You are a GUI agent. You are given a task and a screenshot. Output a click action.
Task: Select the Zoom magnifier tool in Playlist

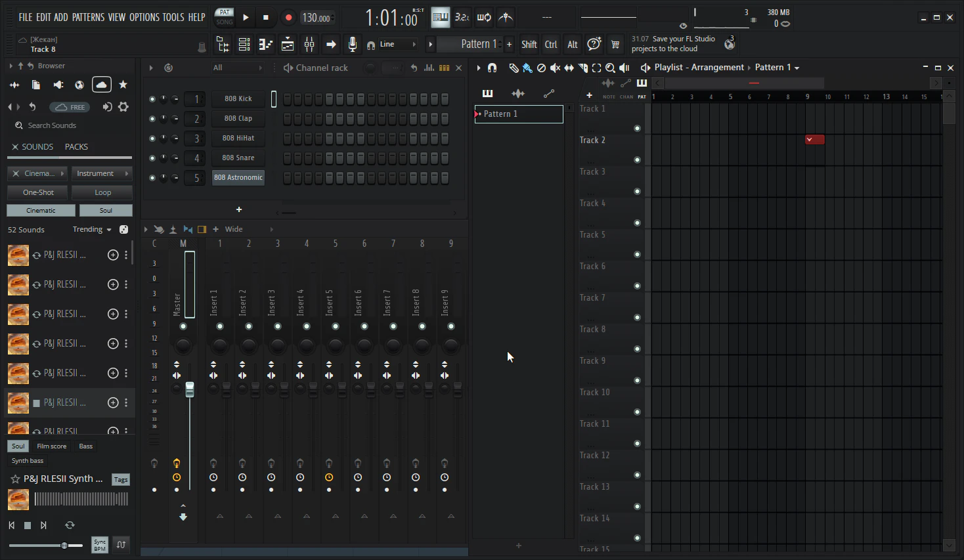pyautogui.click(x=610, y=68)
